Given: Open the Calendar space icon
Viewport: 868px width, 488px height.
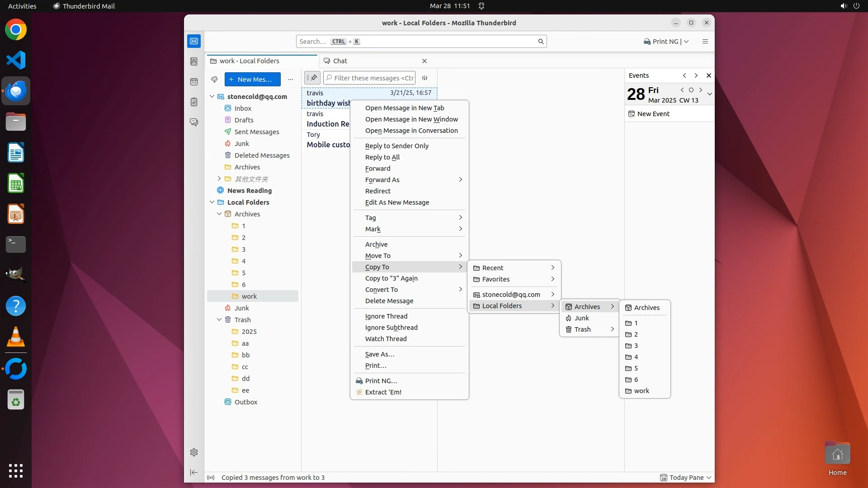Looking at the screenshot, I should (x=194, y=82).
